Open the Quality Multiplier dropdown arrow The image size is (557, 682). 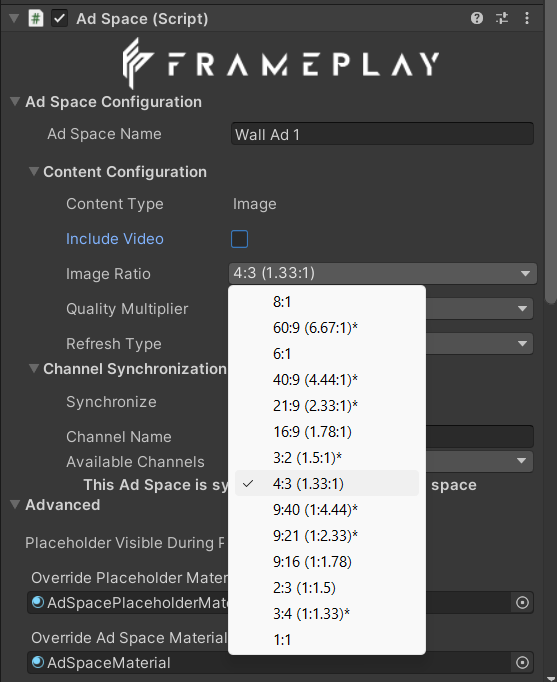tap(522, 309)
